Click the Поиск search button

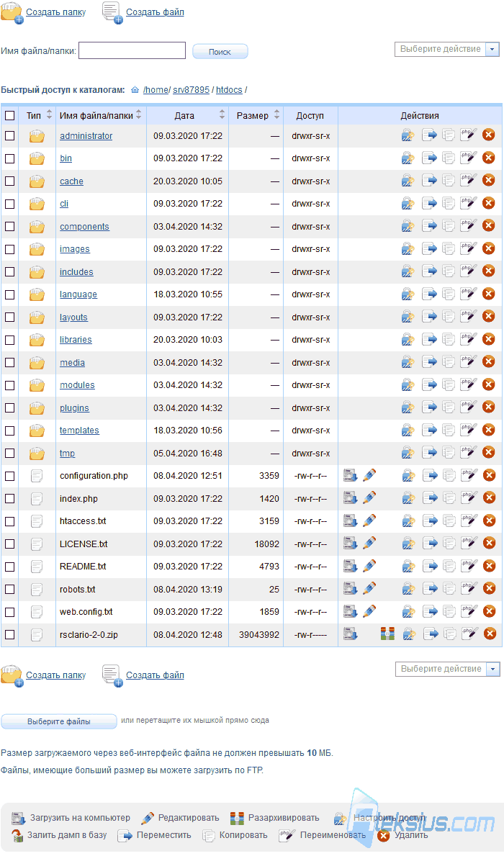coord(220,51)
